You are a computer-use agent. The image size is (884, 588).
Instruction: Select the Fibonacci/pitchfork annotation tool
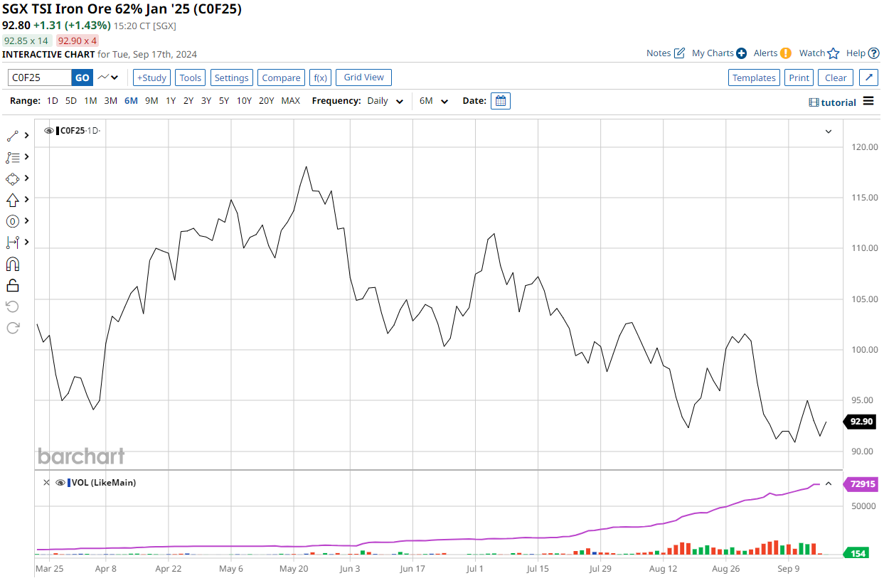(x=13, y=157)
